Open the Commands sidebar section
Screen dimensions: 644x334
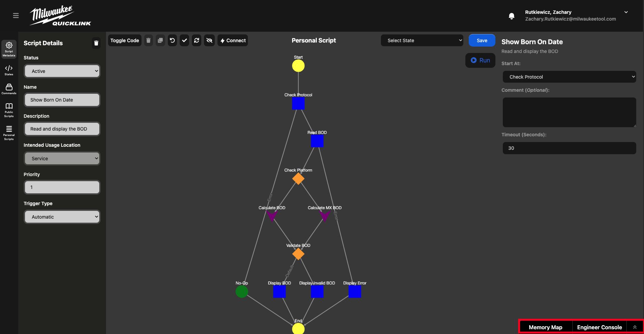[x=9, y=89]
